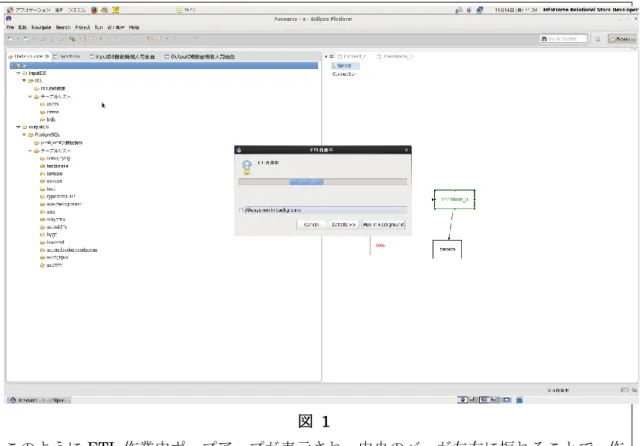Open the Run menu
Viewport: 640px width, 446px height.
point(99,27)
